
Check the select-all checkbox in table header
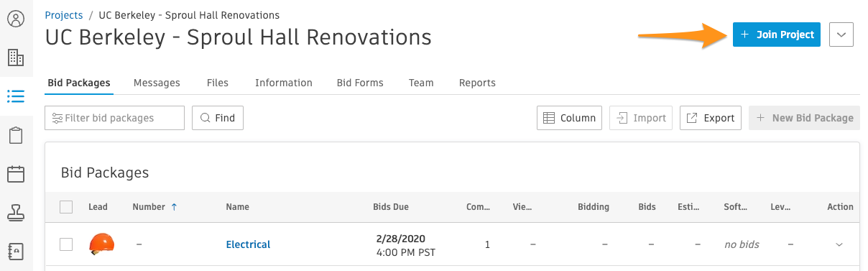[x=66, y=207]
